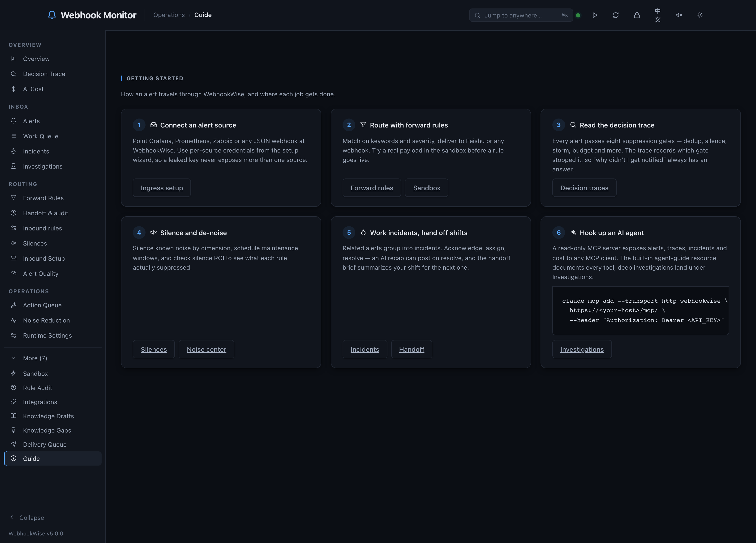
Task: Select the Guide sidebar item
Action: click(53, 458)
